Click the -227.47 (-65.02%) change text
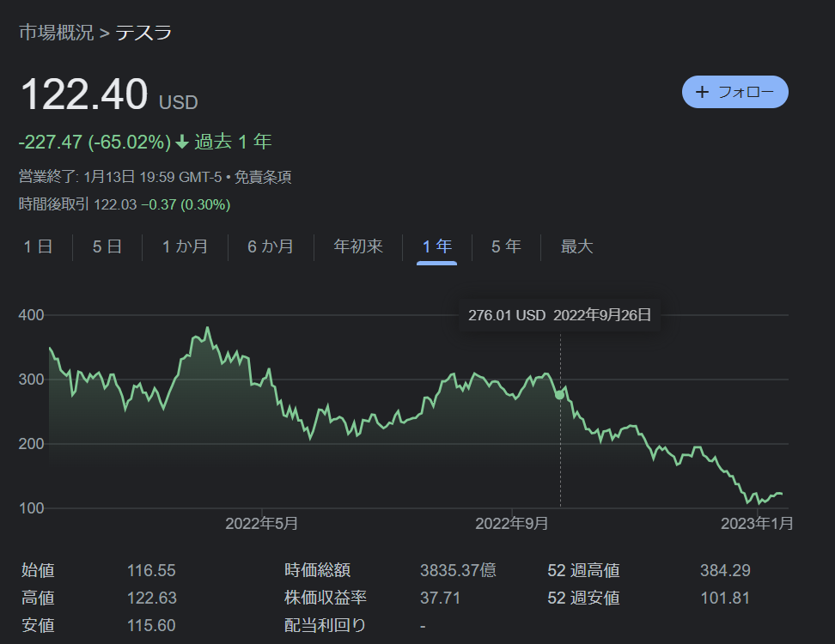The width and height of the screenshot is (835, 644). click(94, 142)
